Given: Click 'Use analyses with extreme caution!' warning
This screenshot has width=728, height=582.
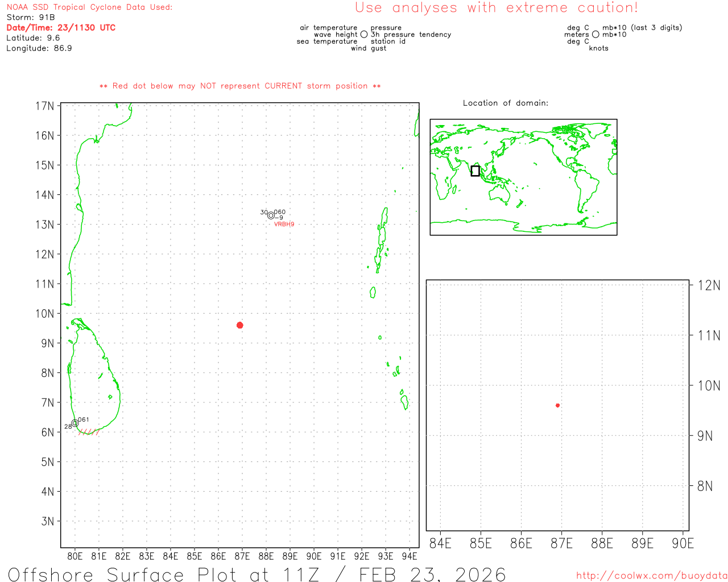Looking at the screenshot, I should pyautogui.click(x=497, y=8).
